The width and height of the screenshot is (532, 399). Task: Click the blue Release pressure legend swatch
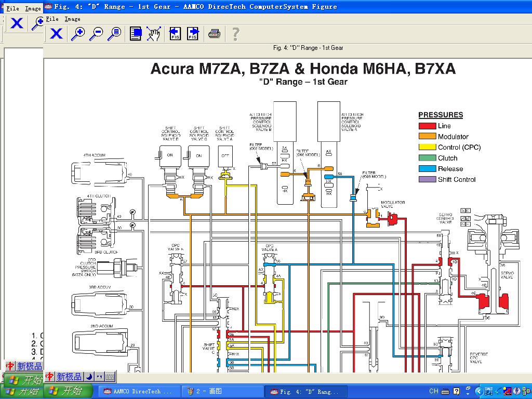[x=427, y=169]
